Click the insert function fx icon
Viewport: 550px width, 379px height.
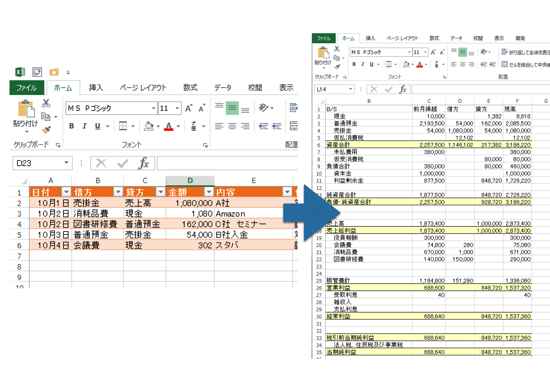coord(144,163)
